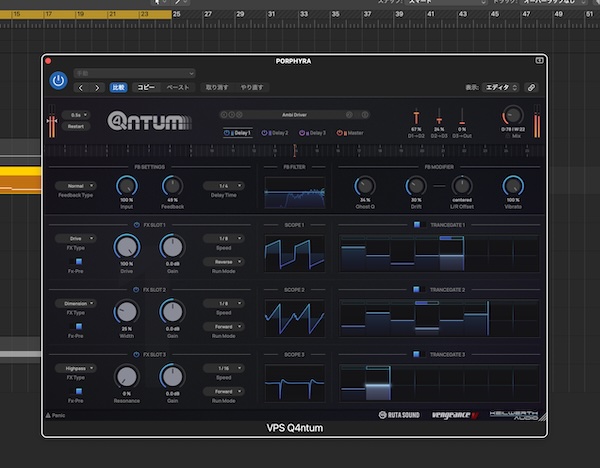The height and width of the screenshot is (468, 600).
Task: Toggle Fx-Pre switch in FX Slot 1
Action: click(x=76, y=262)
